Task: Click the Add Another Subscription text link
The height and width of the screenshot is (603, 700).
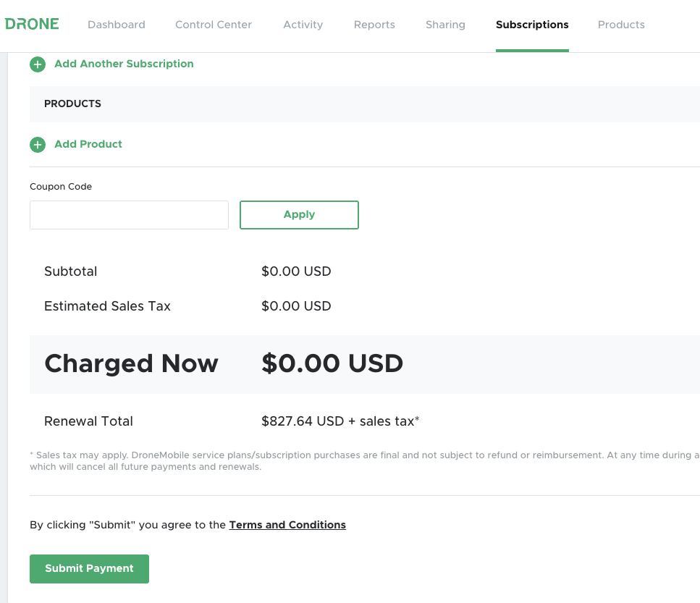Action: pos(124,64)
